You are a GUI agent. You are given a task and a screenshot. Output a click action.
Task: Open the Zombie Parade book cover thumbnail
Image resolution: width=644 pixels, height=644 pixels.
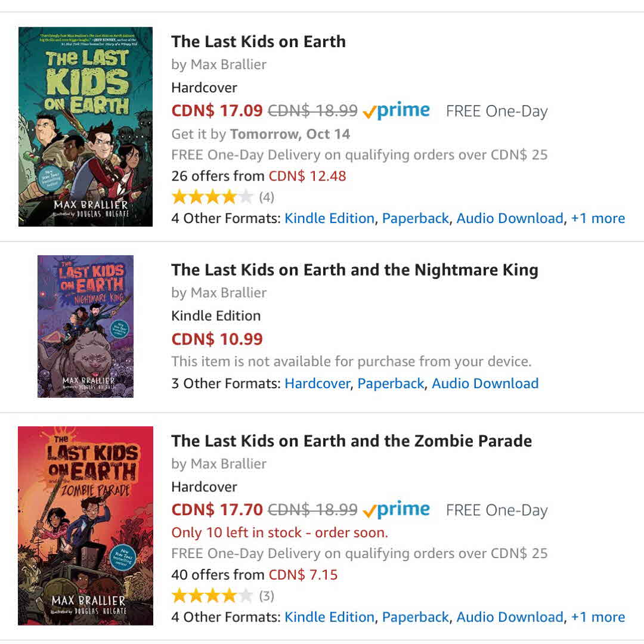[x=85, y=525]
